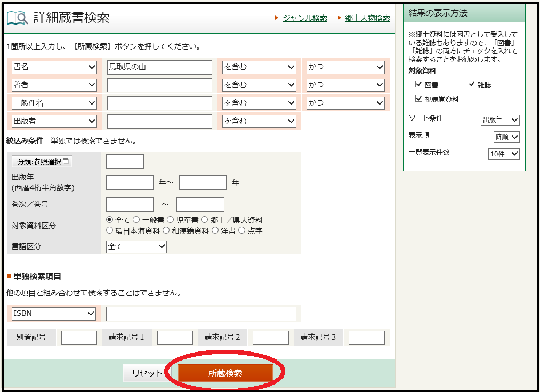Select the 洋書 radio button
The height and width of the screenshot is (392, 540).
pos(215,230)
